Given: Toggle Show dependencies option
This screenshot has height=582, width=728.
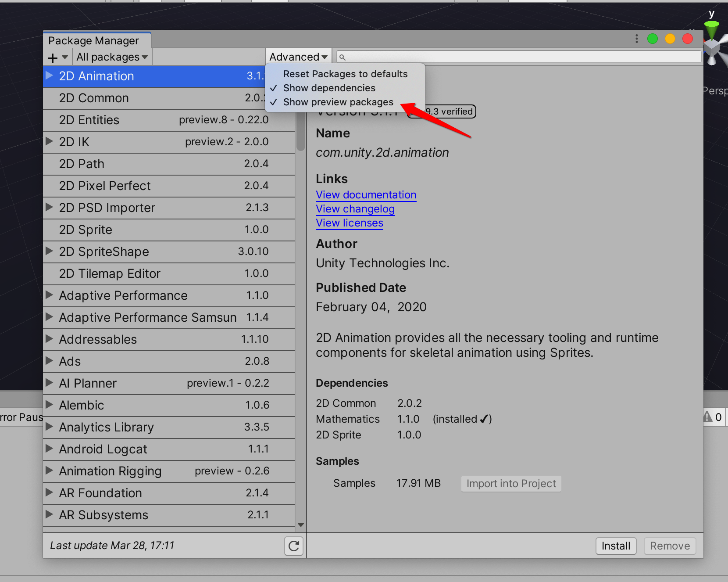Looking at the screenshot, I should [x=329, y=88].
